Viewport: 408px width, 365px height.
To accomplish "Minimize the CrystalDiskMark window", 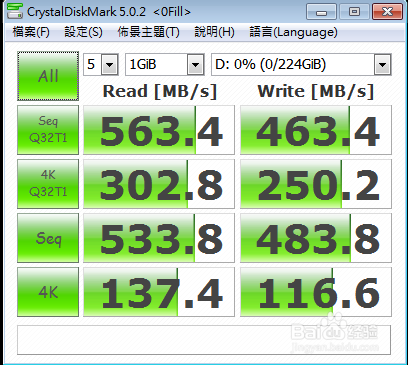I will point(321,12).
